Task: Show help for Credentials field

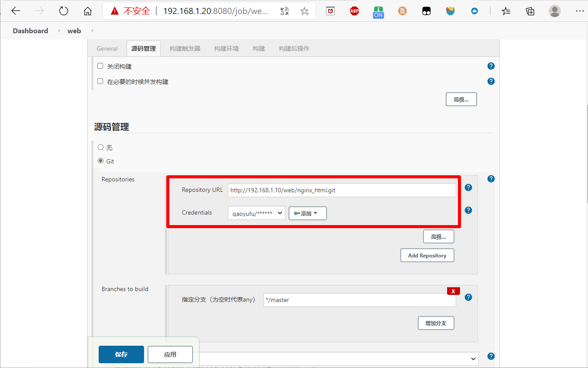Action: click(468, 210)
